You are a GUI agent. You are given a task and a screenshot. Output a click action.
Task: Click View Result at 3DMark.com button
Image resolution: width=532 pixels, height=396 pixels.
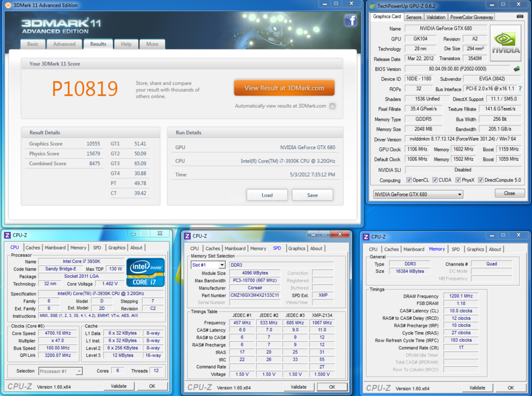click(x=284, y=88)
